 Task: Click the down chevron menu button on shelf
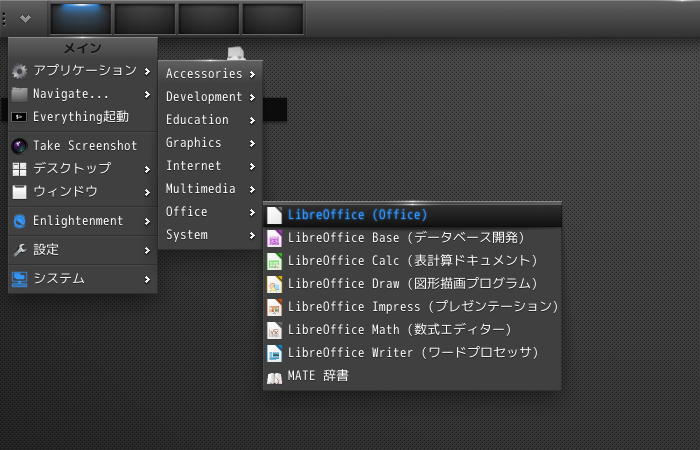25,18
